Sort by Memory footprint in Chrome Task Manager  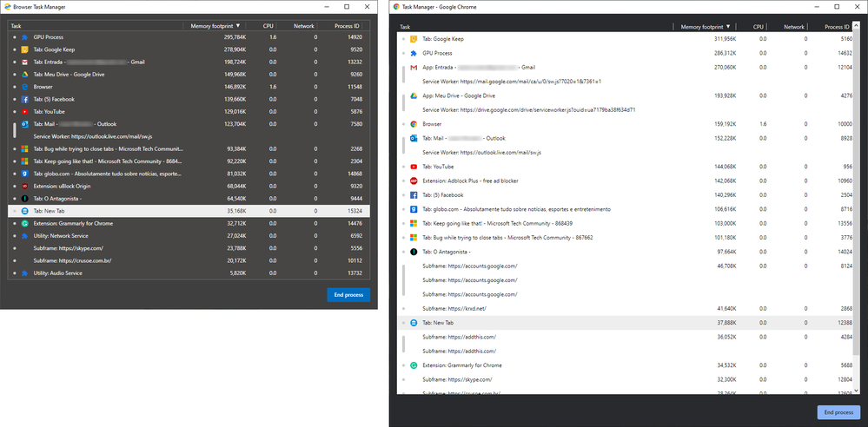point(706,27)
